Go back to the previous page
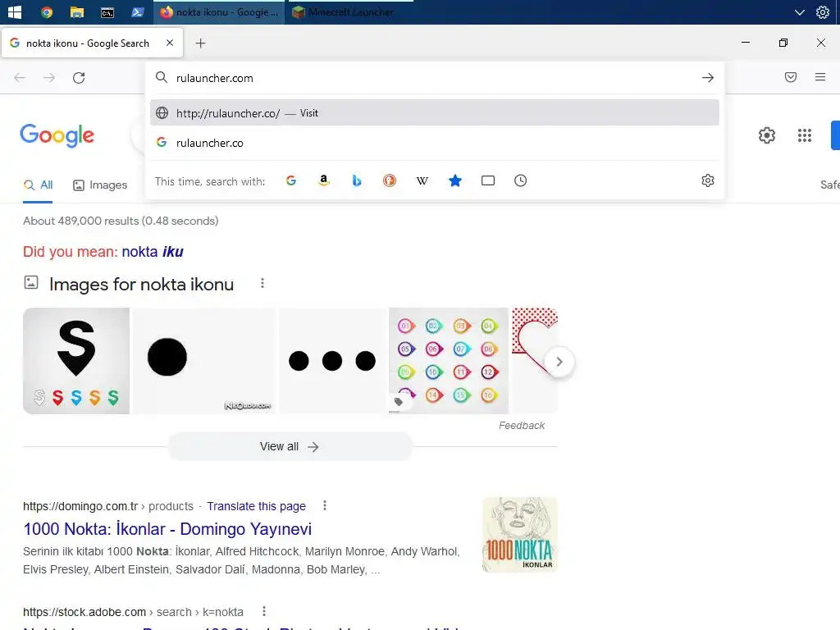The image size is (840, 630). pyautogui.click(x=20, y=78)
